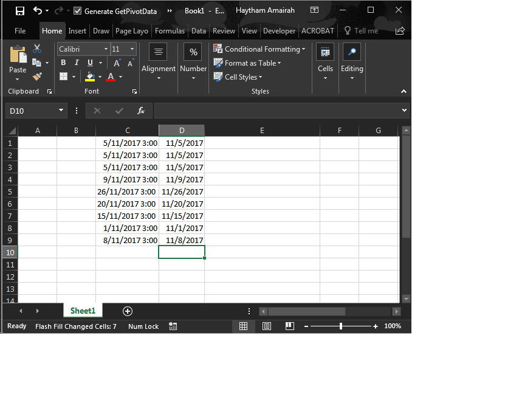This screenshot has height=420, width=505.
Task: Open Font dialog launcher
Action: [x=134, y=92]
